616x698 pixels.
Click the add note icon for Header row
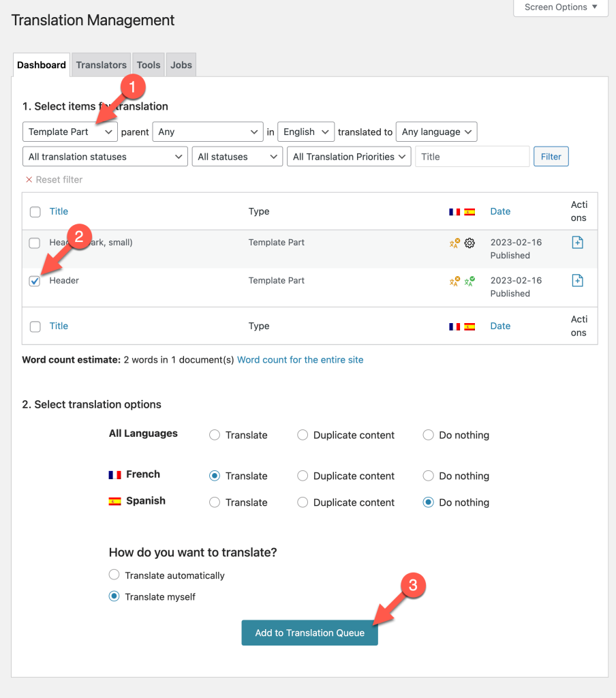(x=577, y=280)
